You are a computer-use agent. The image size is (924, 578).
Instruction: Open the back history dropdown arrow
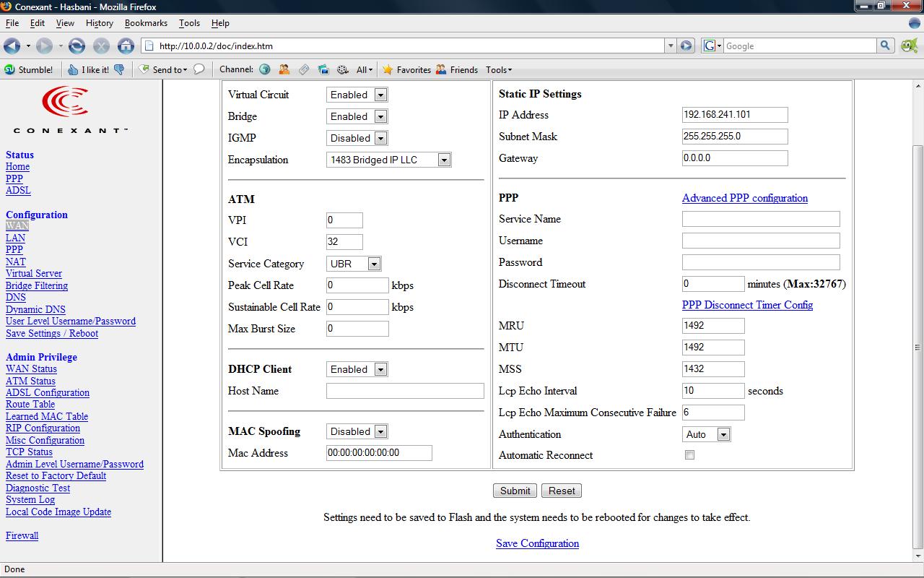tap(28, 46)
